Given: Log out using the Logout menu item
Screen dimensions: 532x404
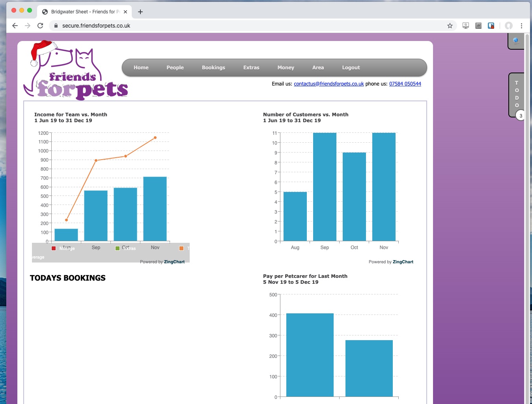Looking at the screenshot, I should click(351, 68).
